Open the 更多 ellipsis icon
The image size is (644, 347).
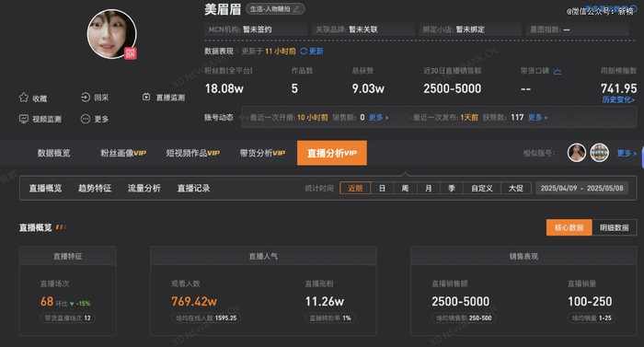point(86,119)
